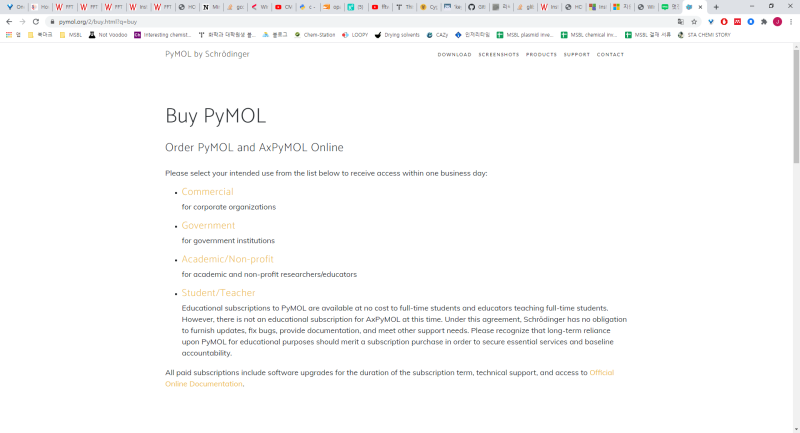
Task: Click 'for academic and non-profit researchers/educators' text
Action: (x=269, y=274)
